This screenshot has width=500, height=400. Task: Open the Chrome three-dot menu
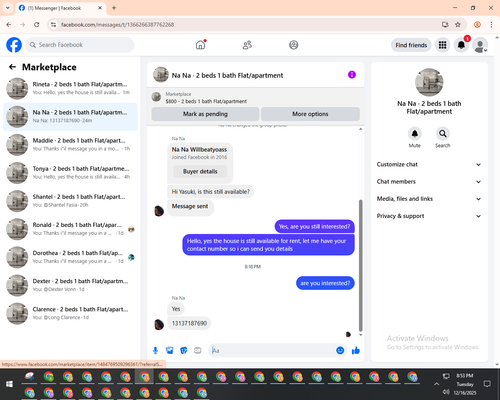491,25
